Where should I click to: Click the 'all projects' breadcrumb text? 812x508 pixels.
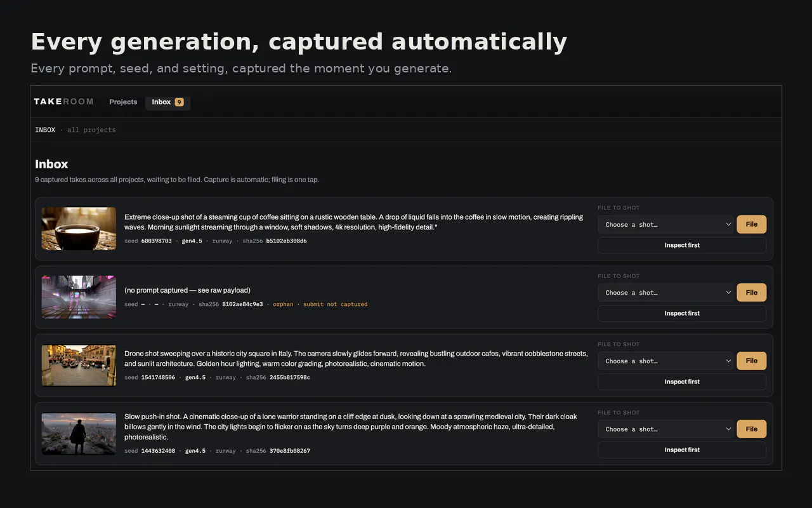pos(91,130)
